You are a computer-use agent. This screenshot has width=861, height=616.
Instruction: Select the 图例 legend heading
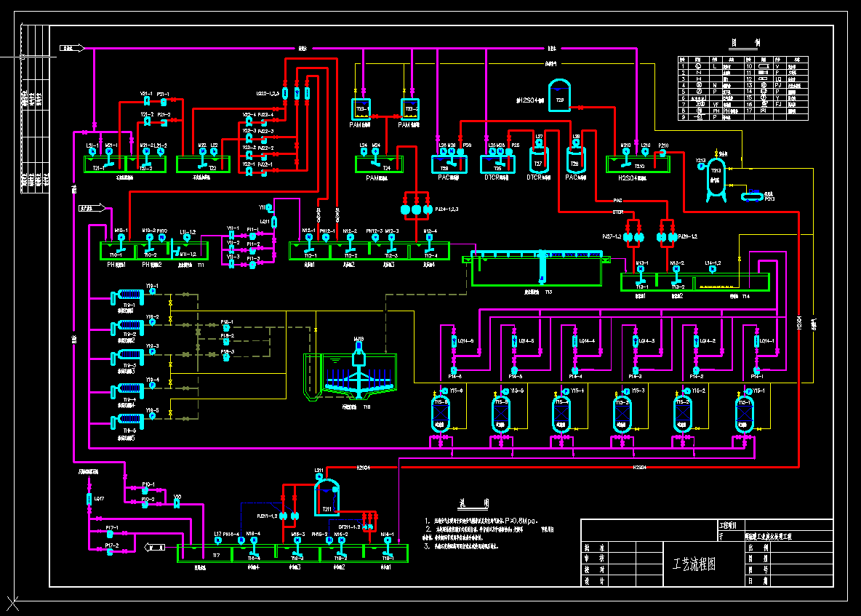(x=745, y=44)
